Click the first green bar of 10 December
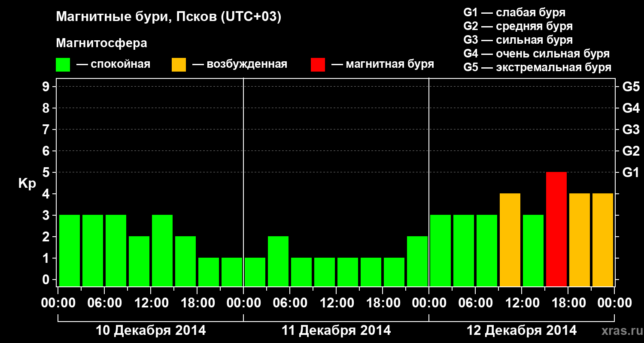Image resolution: width=644 pixels, height=343 pixels. [x=70, y=250]
